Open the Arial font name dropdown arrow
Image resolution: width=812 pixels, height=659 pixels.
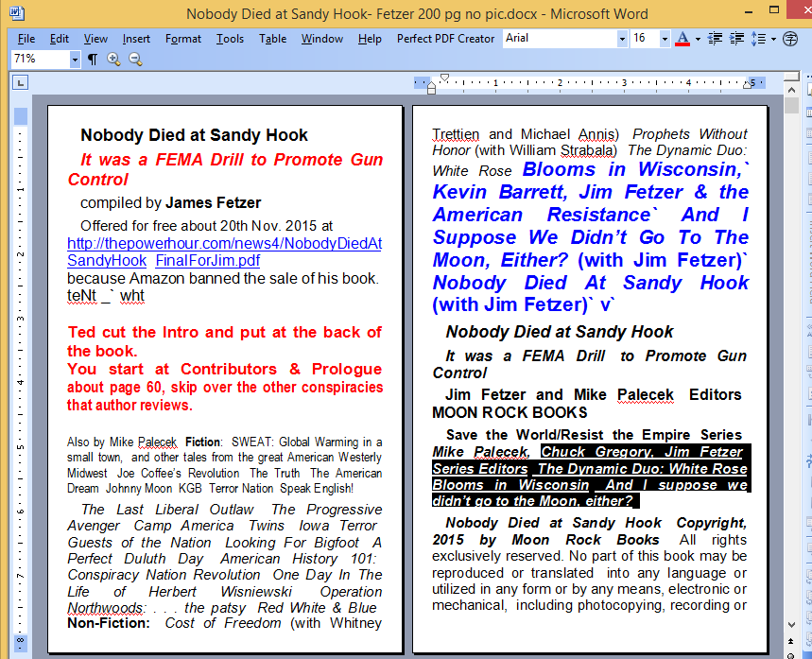tap(621, 39)
